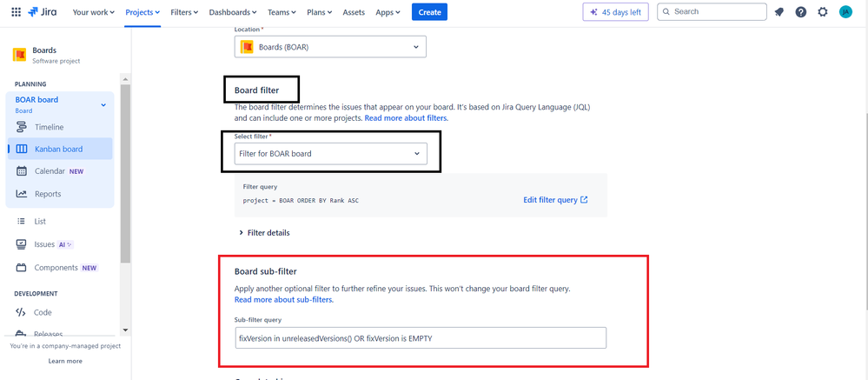
Task: Open the settings gear icon
Action: click(823, 11)
